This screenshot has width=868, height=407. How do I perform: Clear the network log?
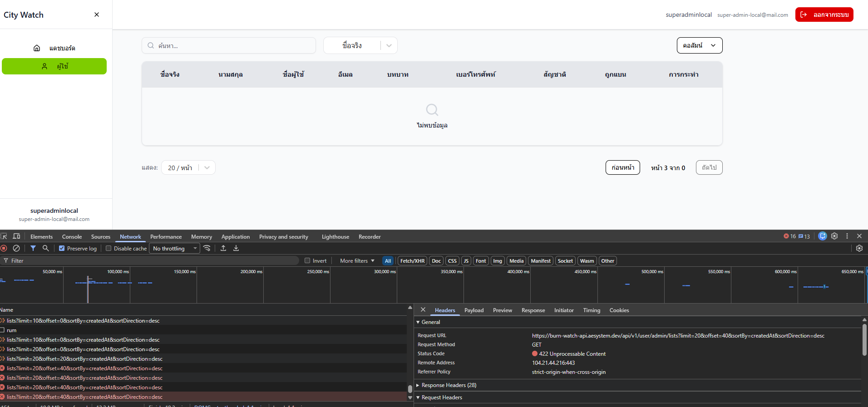(16, 248)
